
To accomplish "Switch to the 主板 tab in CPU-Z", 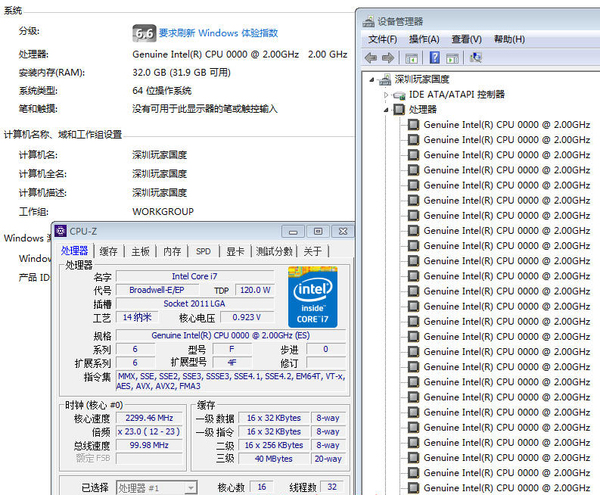I will [x=140, y=251].
